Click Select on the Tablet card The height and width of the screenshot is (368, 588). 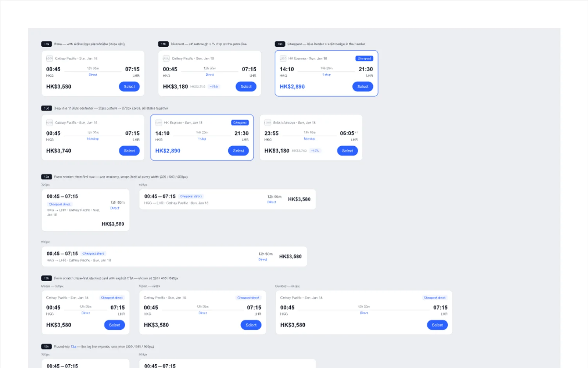pos(251,325)
